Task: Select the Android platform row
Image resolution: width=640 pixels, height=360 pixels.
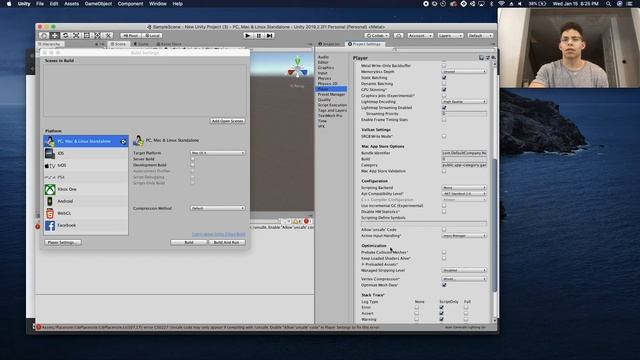Action: [x=86, y=201]
